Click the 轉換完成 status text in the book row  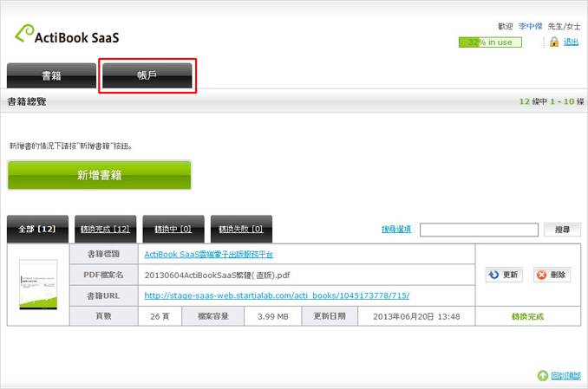527,317
